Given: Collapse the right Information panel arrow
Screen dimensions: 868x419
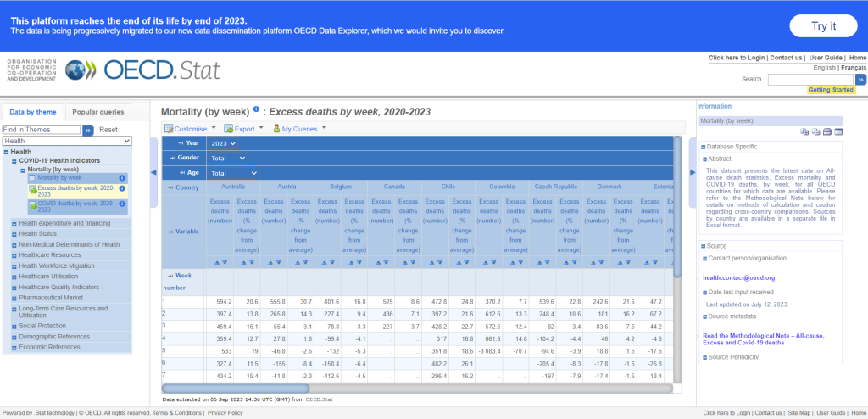Looking at the screenshot, I should tap(689, 172).
